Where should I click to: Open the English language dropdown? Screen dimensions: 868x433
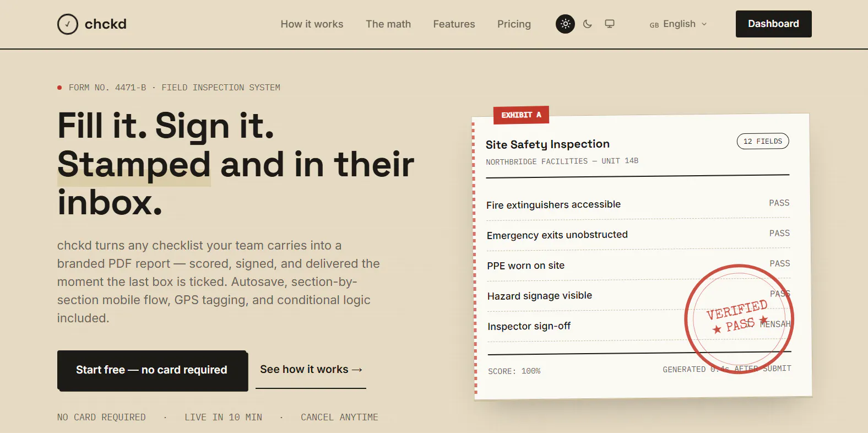[x=678, y=24]
